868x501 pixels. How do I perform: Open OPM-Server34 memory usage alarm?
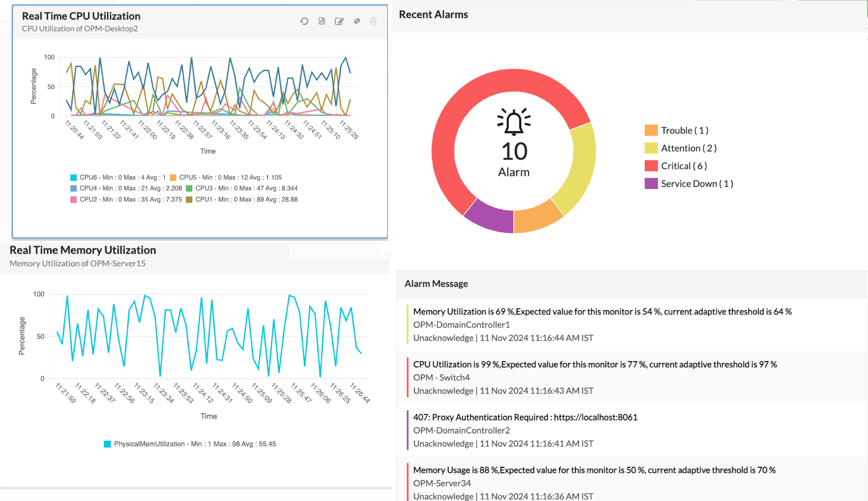point(594,470)
